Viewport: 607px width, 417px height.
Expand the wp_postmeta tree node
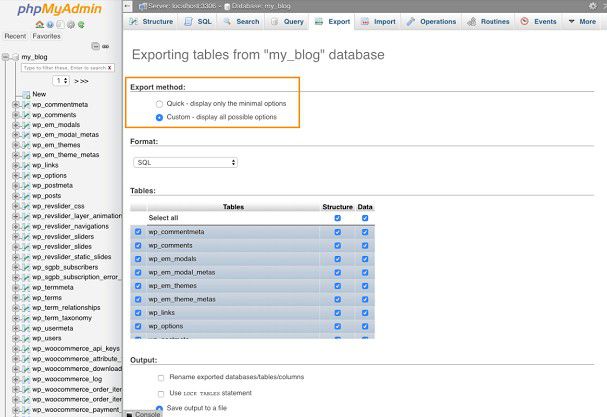pos(15,186)
